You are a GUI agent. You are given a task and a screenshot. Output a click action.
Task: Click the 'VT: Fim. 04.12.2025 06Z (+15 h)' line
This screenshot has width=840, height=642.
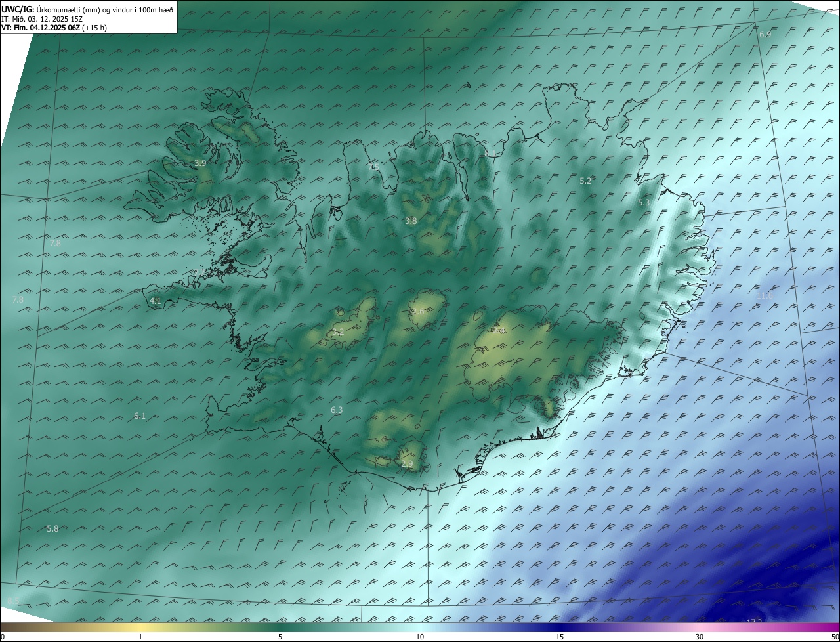click(54, 28)
